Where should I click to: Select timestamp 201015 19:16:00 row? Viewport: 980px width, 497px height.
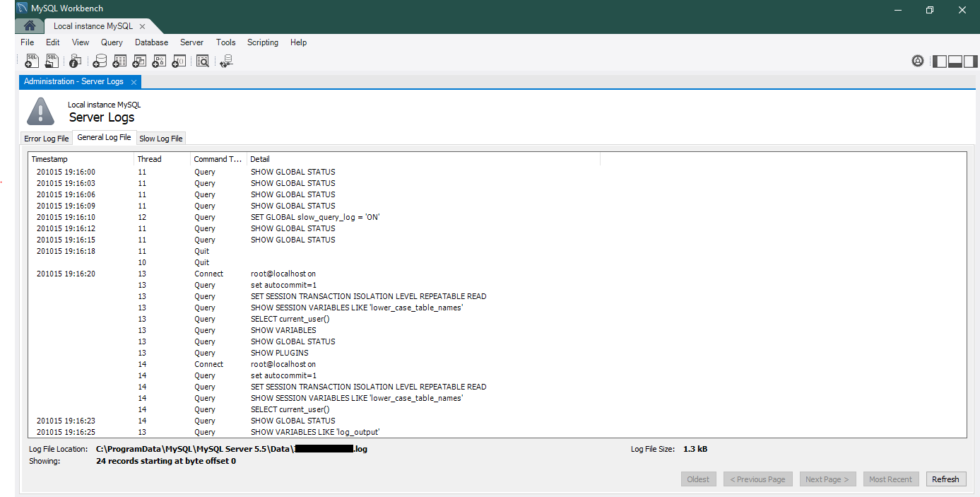[x=497, y=172]
